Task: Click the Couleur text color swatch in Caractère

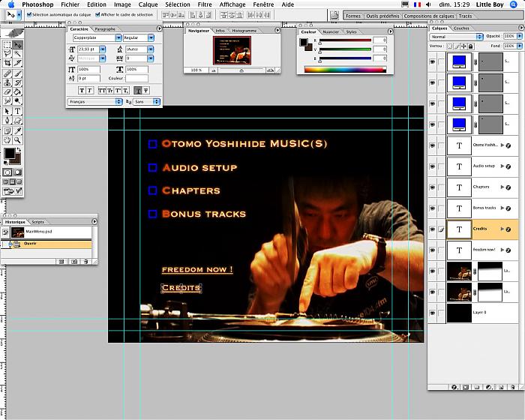Action: coord(137,78)
